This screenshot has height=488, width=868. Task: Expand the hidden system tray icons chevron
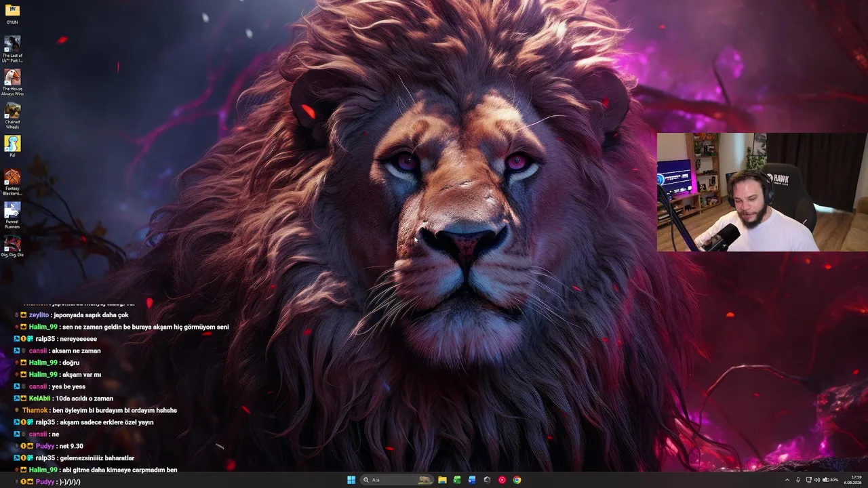787,480
